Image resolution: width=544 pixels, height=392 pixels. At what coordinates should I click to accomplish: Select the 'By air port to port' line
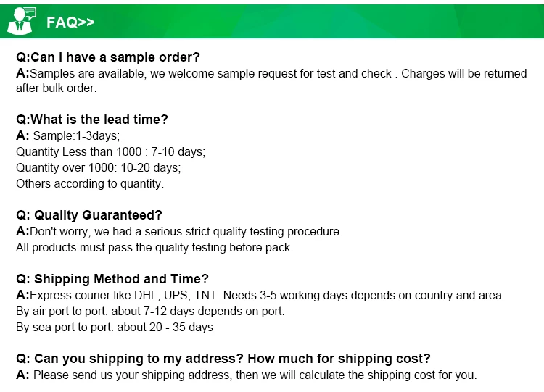(x=150, y=312)
